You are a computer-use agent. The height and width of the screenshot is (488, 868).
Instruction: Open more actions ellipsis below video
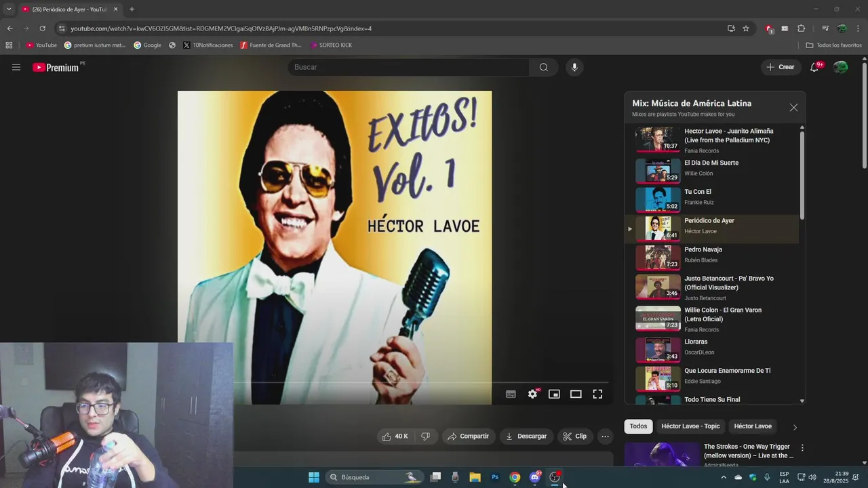[x=606, y=436]
